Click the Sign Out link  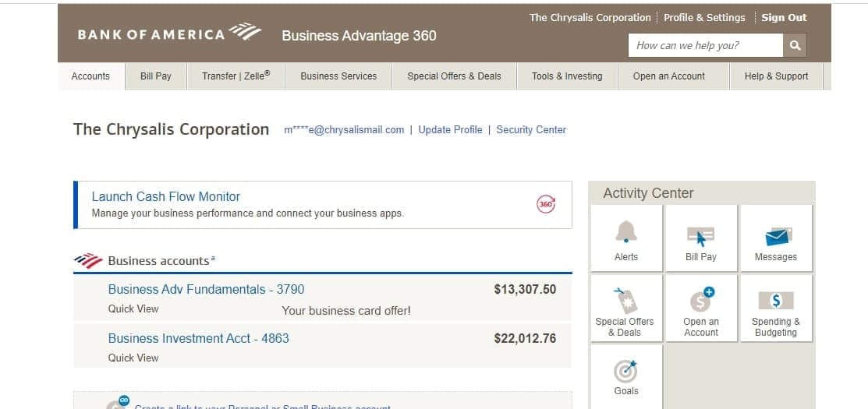click(784, 18)
